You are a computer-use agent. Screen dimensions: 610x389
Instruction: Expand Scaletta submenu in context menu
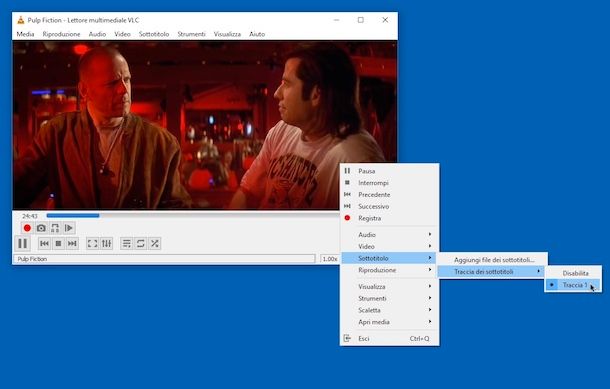pyautogui.click(x=389, y=310)
